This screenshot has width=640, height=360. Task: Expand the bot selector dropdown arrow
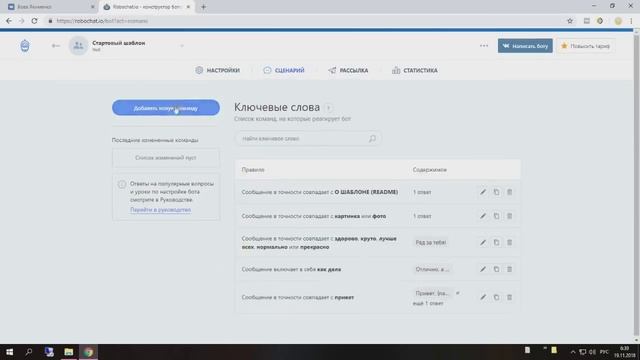click(x=182, y=46)
